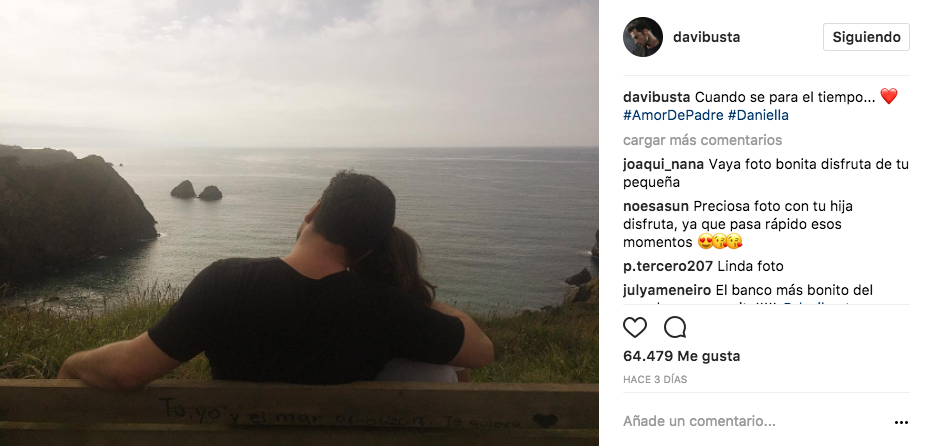The image size is (933, 446).
Task: Click the red heart emoji in caption
Action: [888, 96]
